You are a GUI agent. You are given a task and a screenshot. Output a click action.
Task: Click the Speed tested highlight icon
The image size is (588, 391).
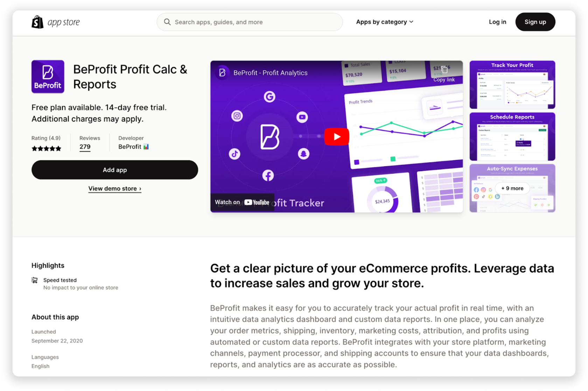(34, 280)
